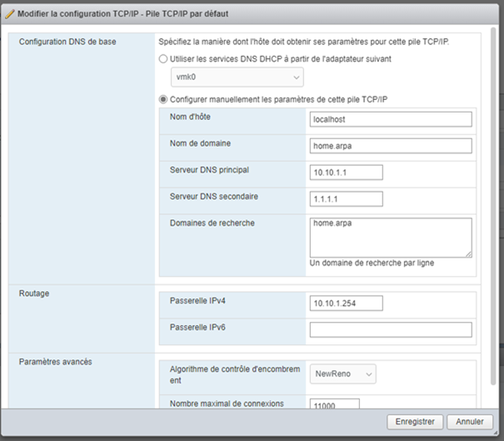This screenshot has width=504, height=441.
Task: Open the NewReno congestion algorithm dropdown
Action: click(x=342, y=374)
